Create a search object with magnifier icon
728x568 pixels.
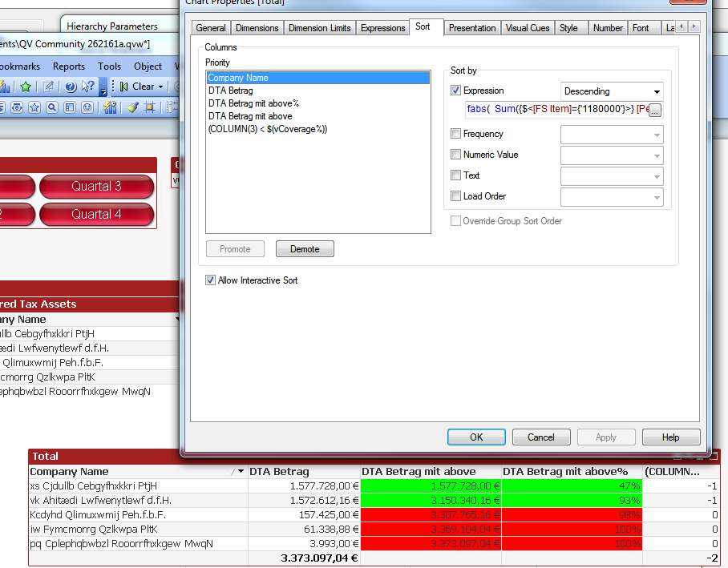click(52, 107)
